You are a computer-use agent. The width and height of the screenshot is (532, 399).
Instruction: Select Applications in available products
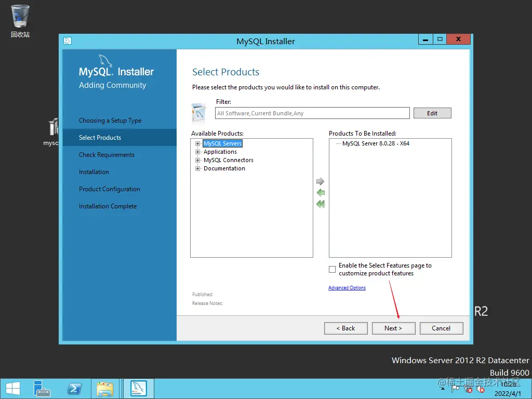point(220,152)
